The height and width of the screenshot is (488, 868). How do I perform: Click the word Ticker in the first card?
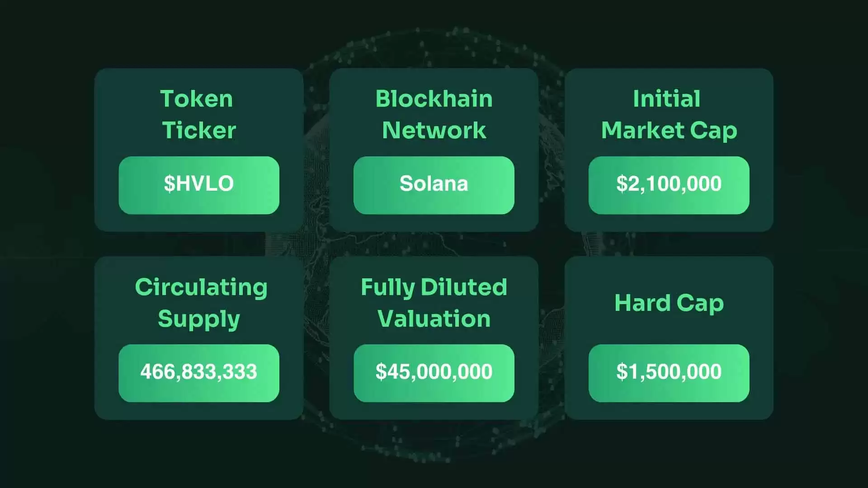(199, 130)
